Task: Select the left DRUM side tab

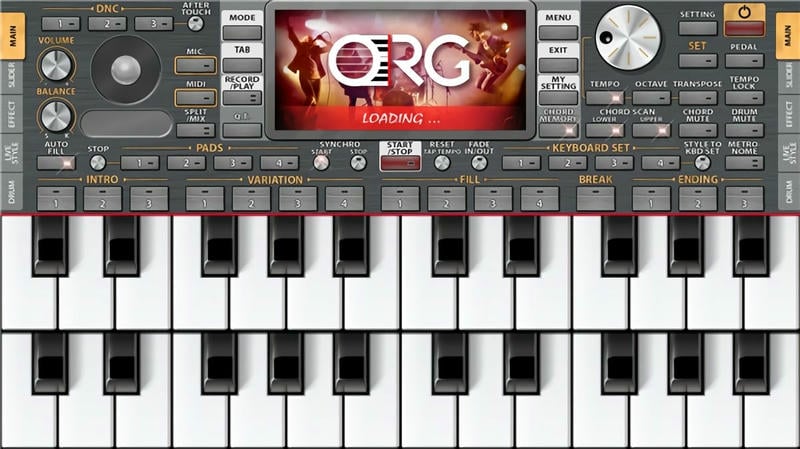Action: point(11,191)
